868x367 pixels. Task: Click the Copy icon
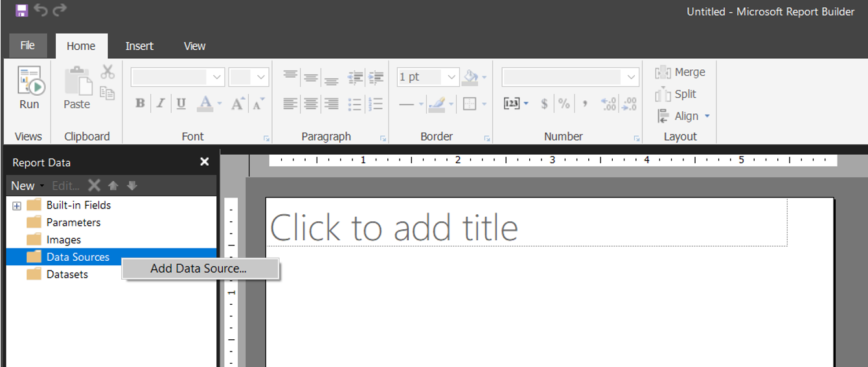click(107, 93)
